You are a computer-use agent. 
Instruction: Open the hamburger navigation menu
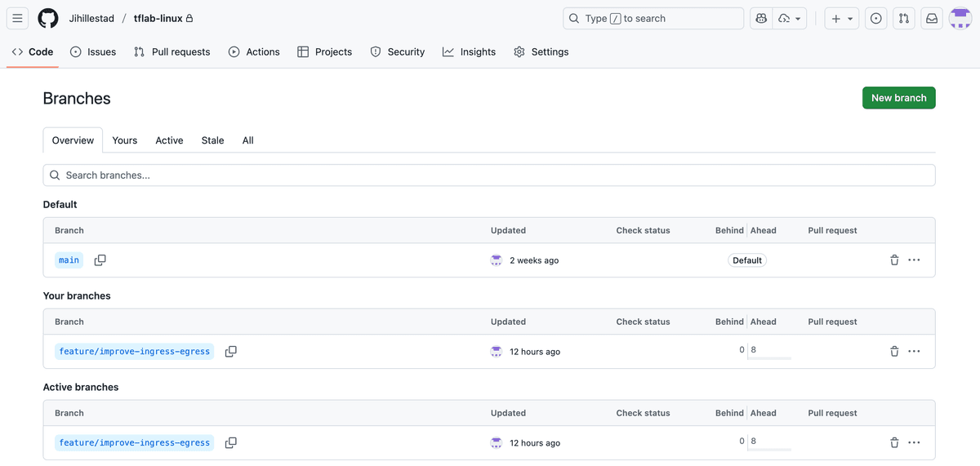click(17, 18)
